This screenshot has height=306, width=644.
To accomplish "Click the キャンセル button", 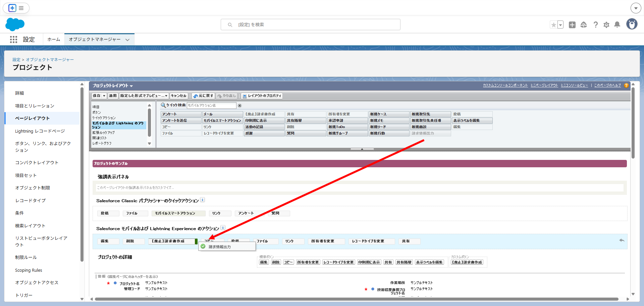I will coord(178,96).
